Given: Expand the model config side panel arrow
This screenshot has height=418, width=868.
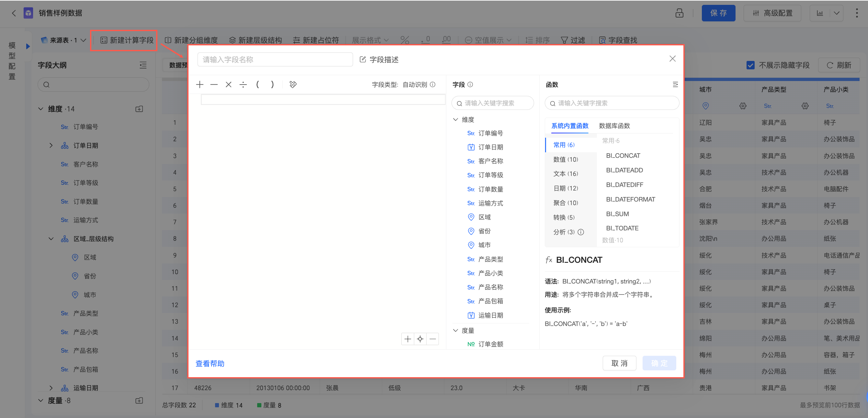Looking at the screenshot, I should point(28,46).
